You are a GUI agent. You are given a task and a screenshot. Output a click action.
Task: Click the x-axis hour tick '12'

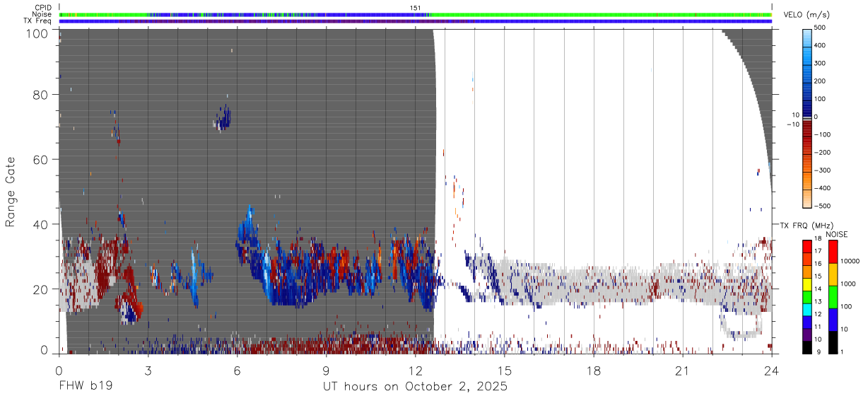point(415,371)
